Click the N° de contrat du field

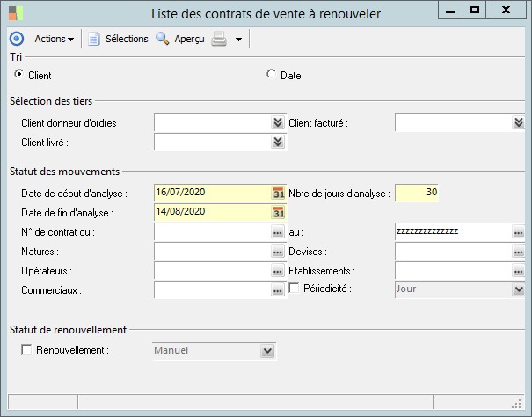(211, 232)
